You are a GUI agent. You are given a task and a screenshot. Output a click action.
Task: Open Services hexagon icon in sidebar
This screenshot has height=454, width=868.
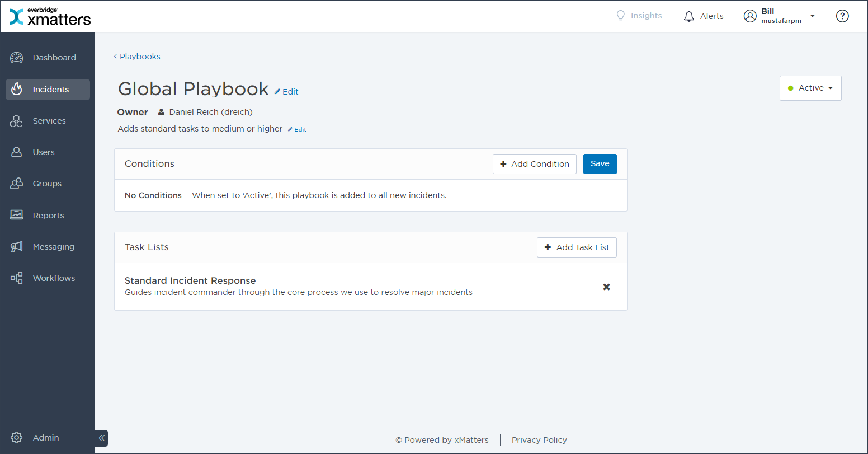(17, 121)
